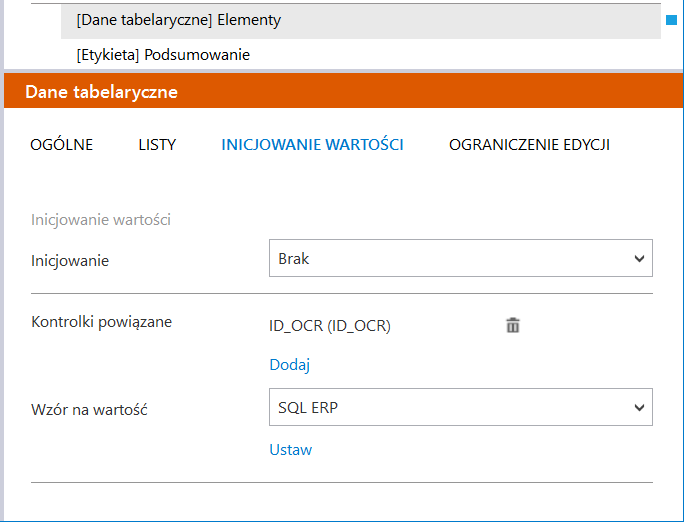Click the Wzór na wartość label
Image resolution: width=685 pixels, height=522 pixels.
(x=90, y=410)
